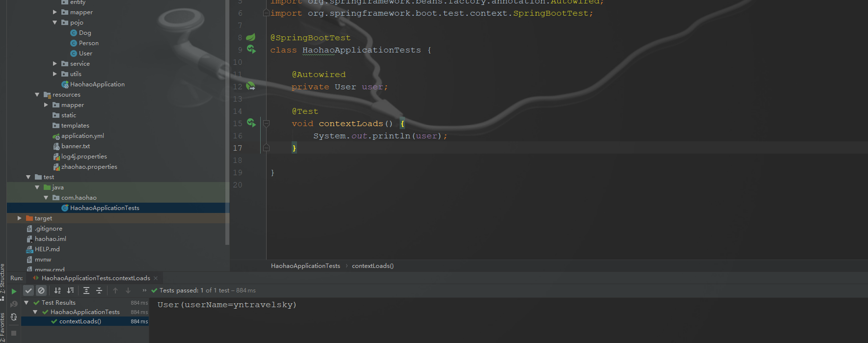This screenshot has height=343, width=868.
Task: Collapse the com.haohao package
Action: [46, 198]
